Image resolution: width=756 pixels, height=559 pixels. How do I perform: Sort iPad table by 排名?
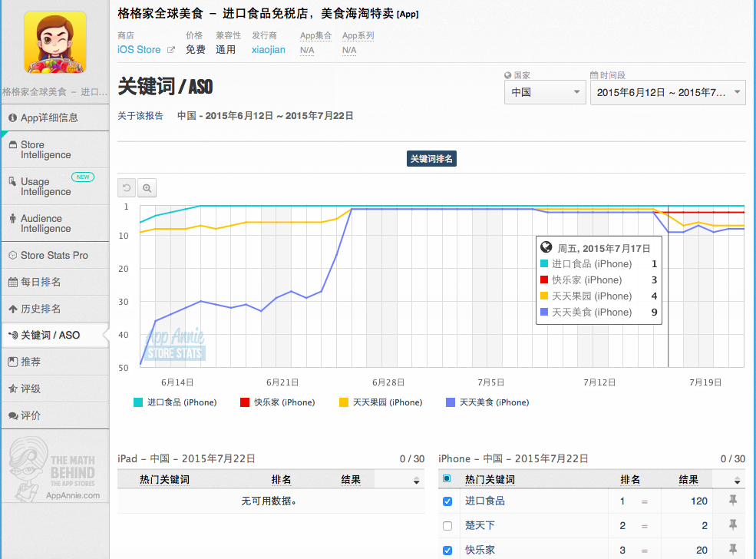click(x=281, y=479)
